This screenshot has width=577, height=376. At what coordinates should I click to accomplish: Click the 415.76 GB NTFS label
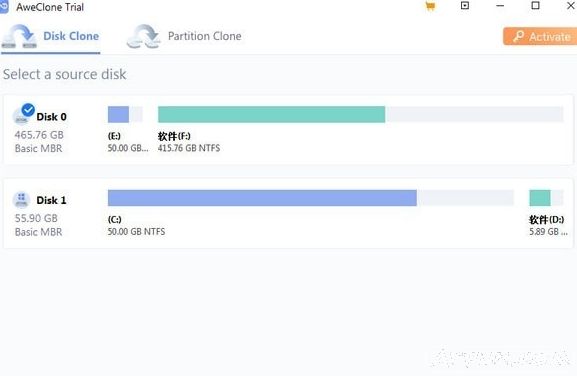[189, 148]
